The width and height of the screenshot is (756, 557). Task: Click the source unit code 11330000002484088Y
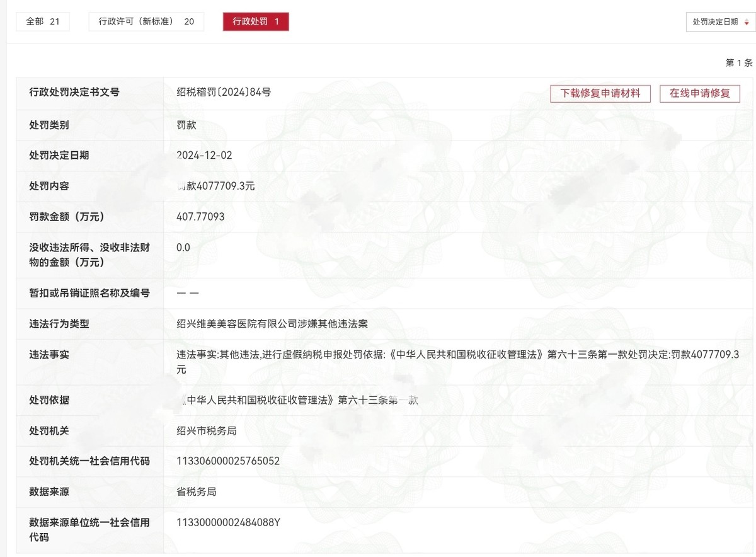point(228,522)
